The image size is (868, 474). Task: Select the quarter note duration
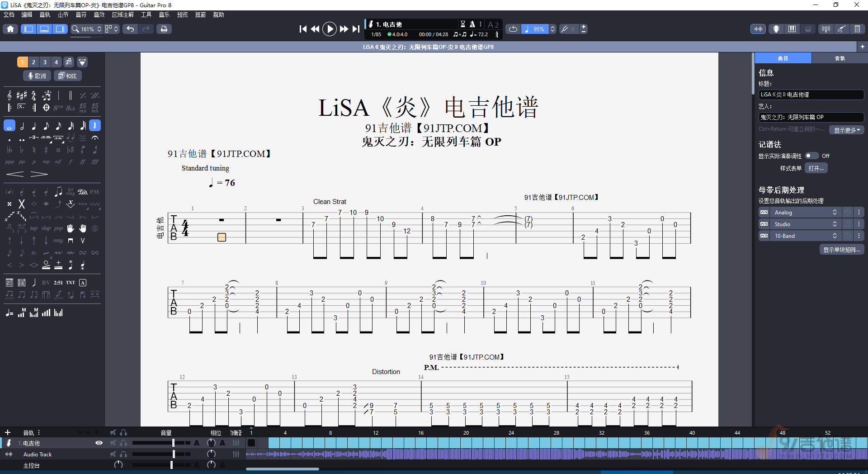tap(34, 125)
